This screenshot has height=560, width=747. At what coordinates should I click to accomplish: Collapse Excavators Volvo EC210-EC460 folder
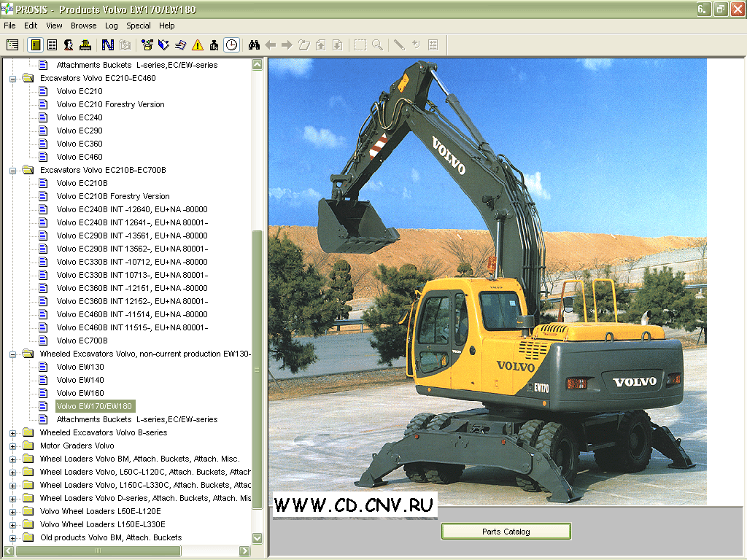tap(13, 79)
